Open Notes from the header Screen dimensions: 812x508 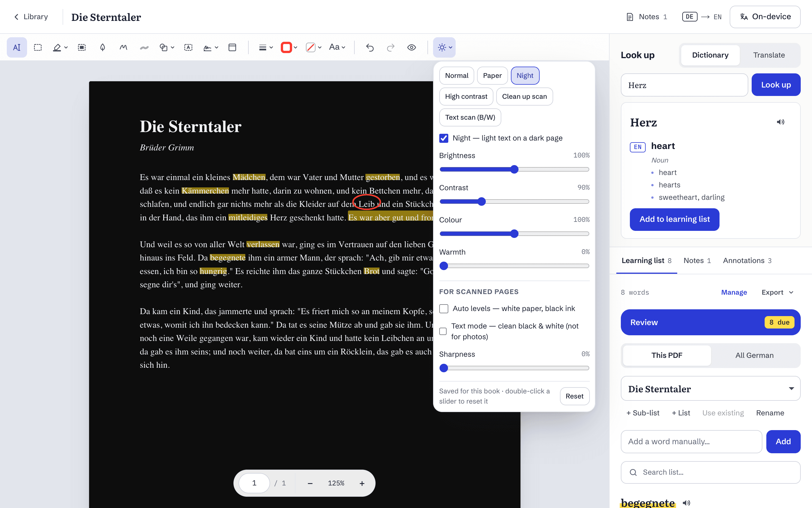pos(647,17)
